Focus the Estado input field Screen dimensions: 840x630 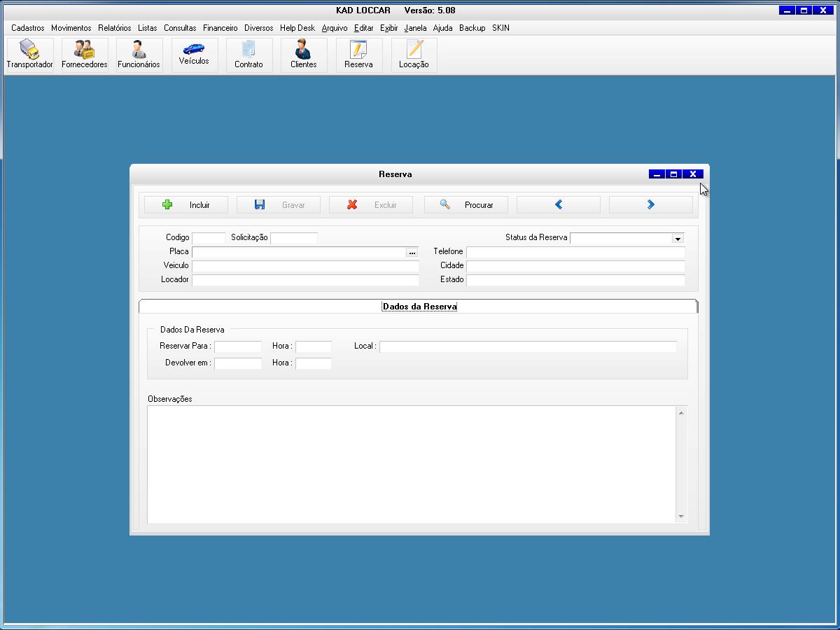pos(575,280)
